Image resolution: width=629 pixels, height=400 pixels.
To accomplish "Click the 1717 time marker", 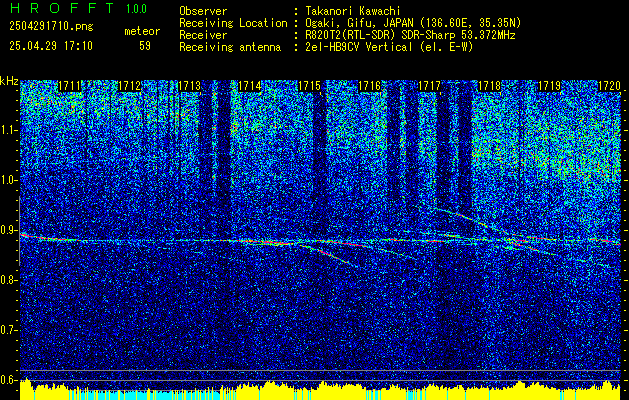I will tap(429, 86).
